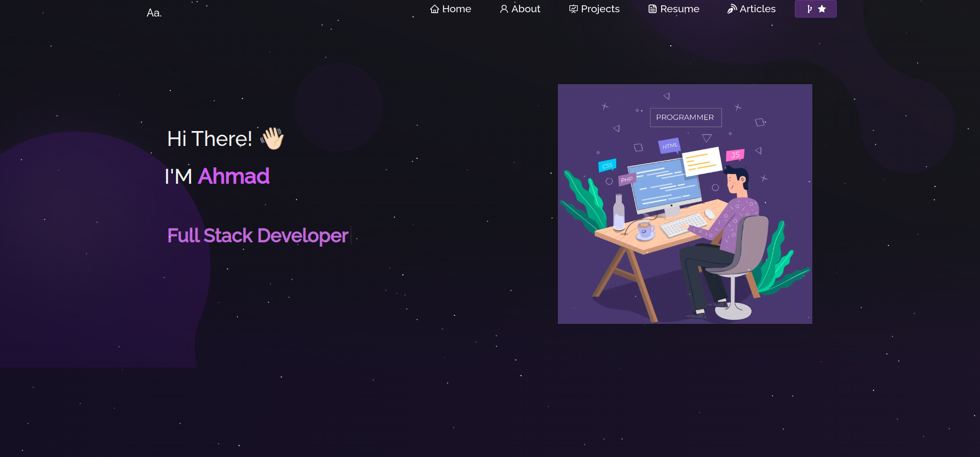Click the feed icon beside Articles

[x=732, y=9]
